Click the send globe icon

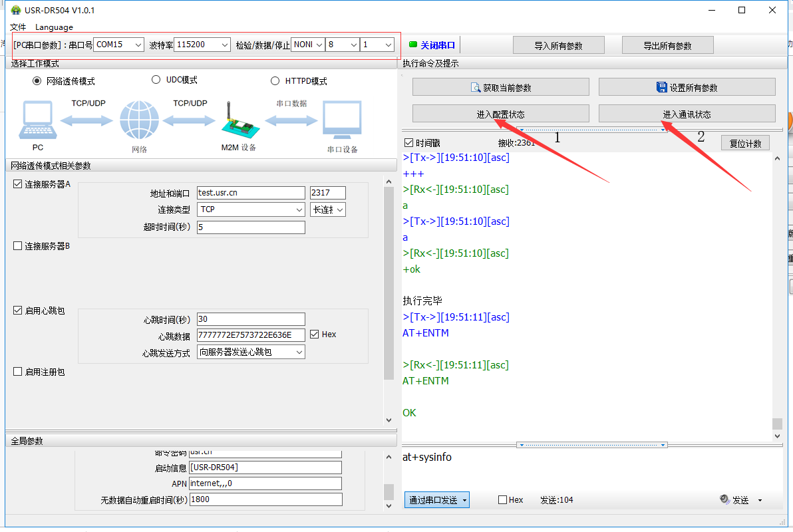(724, 500)
